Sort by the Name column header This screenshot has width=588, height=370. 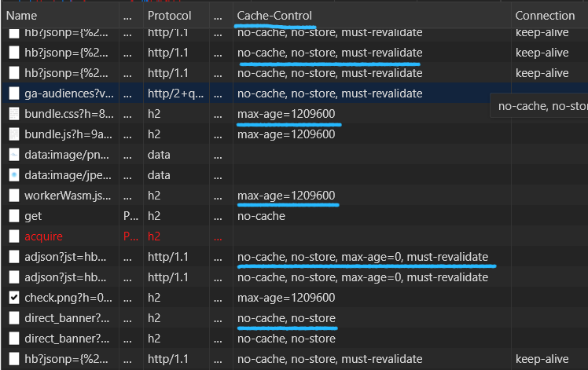(x=22, y=16)
